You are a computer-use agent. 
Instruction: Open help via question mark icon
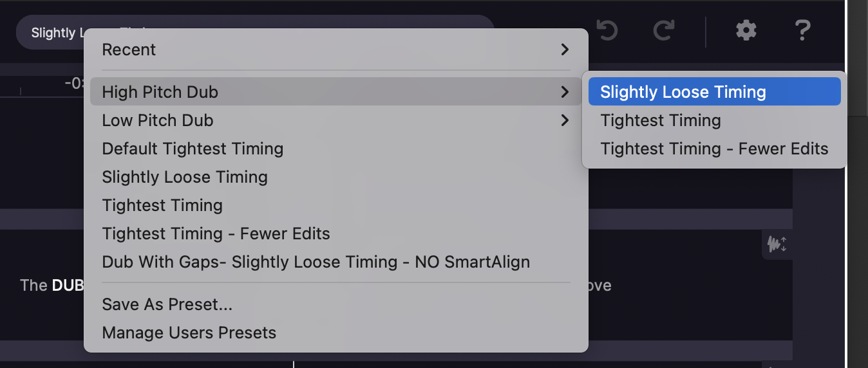click(802, 30)
